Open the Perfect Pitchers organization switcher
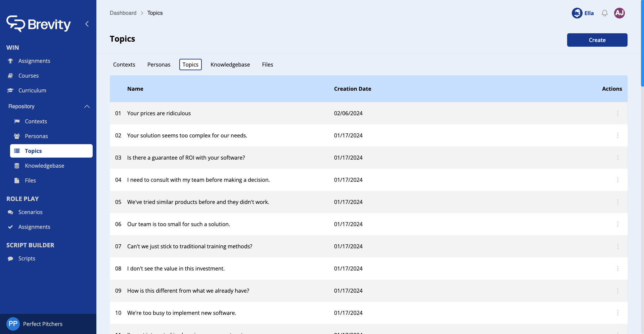This screenshot has width=644, height=334. [x=43, y=324]
